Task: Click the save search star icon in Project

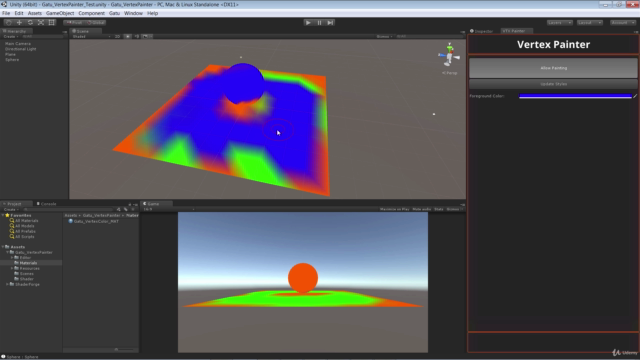Action: (x=133, y=209)
